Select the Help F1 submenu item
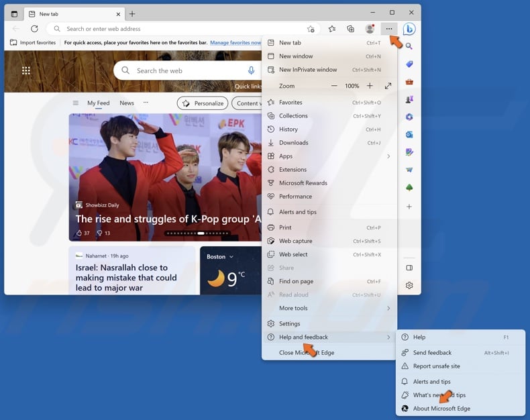530x420 pixels. click(x=461, y=337)
